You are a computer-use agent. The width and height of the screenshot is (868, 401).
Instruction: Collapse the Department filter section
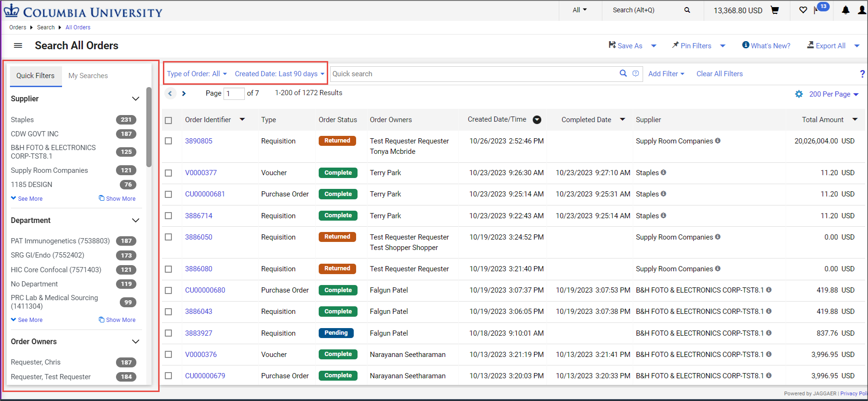pyautogui.click(x=135, y=221)
